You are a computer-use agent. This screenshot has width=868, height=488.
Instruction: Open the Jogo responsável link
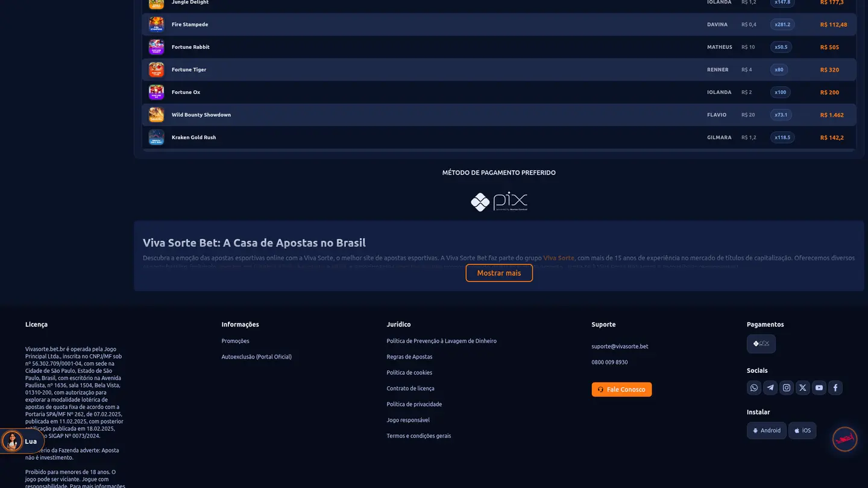coord(408,420)
